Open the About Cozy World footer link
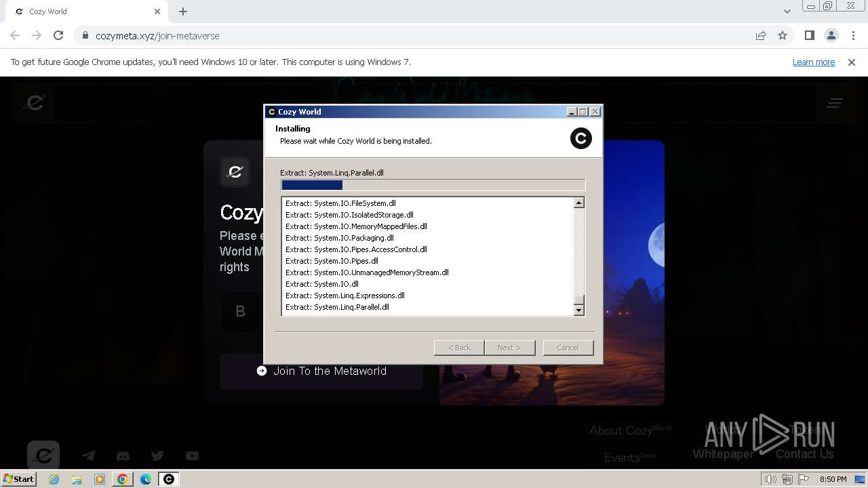This screenshot has width=868, height=488. pos(630,430)
